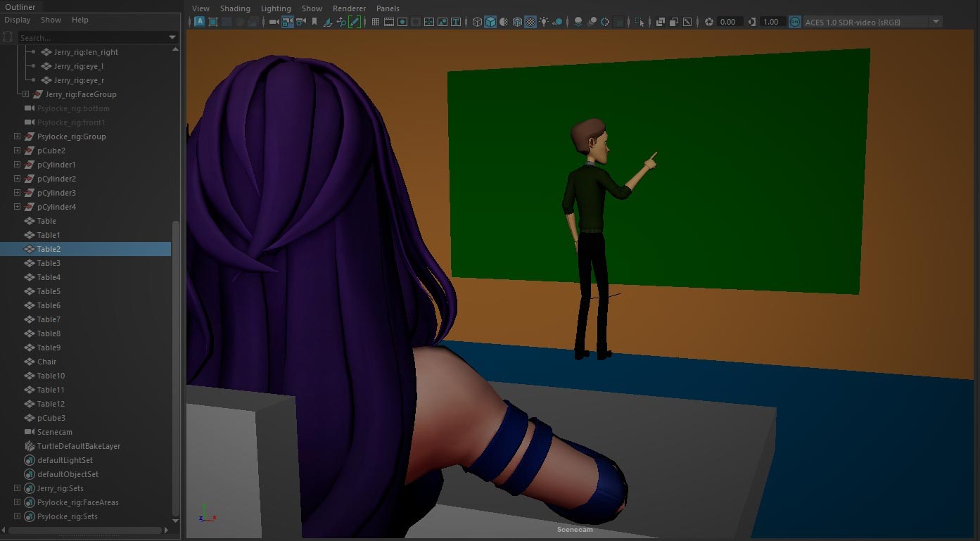The height and width of the screenshot is (541, 980).
Task: Toggle Textured display checkerboard icon
Action: click(530, 22)
